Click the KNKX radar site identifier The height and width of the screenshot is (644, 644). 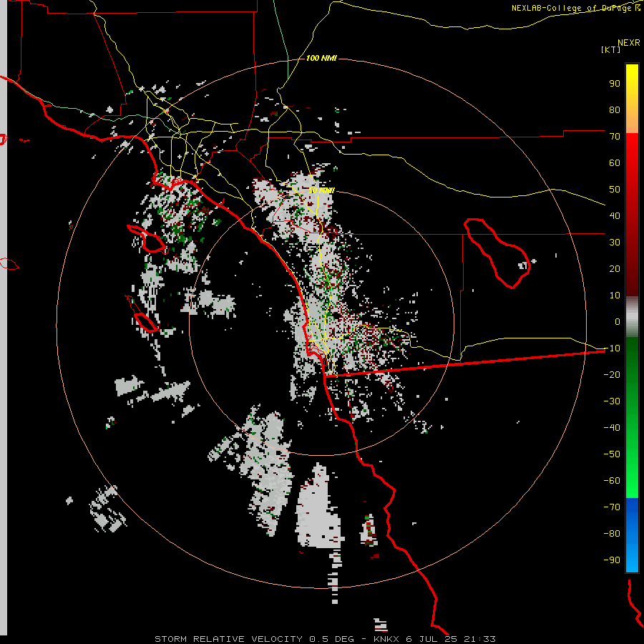tap(386, 639)
